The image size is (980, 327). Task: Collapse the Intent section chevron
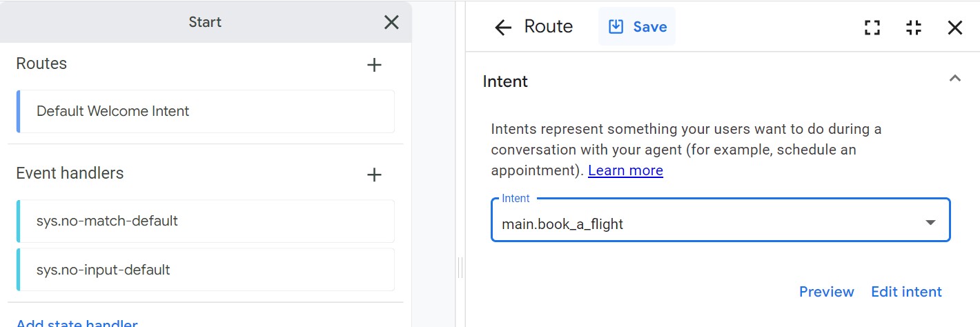pyautogui.click(x=955, y=79)
